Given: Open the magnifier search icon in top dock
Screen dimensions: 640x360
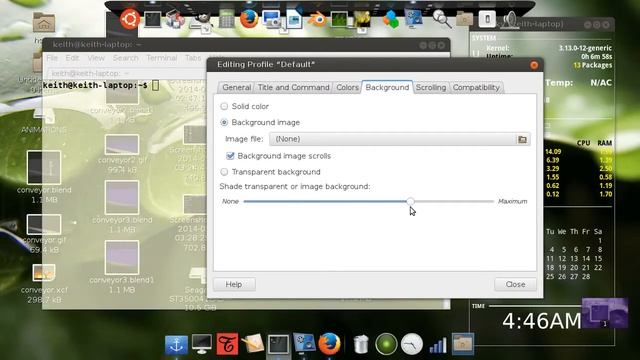Looking at the screenshot, I should click(442, 19).
